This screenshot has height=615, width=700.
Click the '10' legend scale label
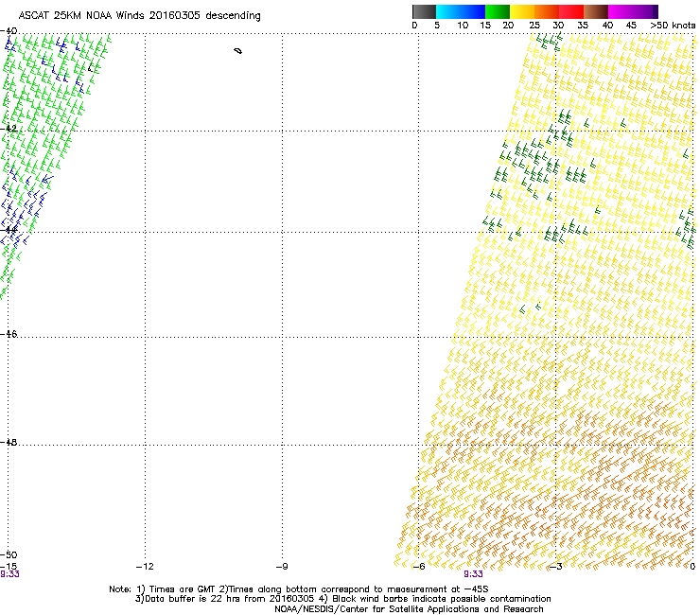(x=463, y=26)
